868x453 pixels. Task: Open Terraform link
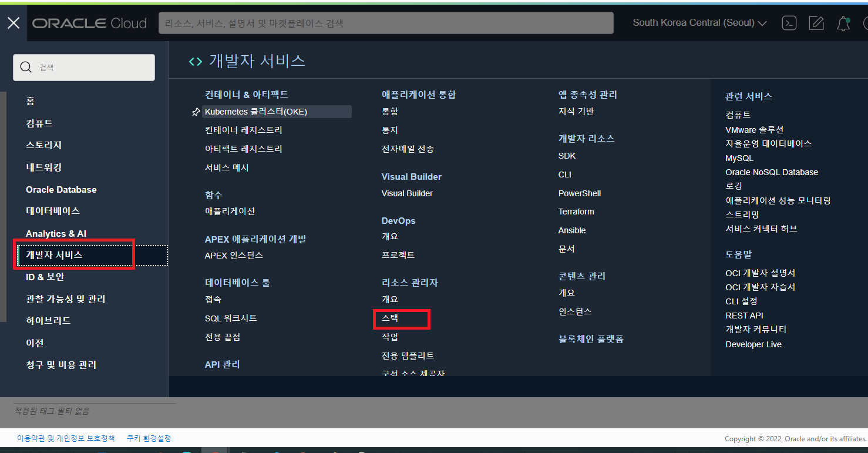576,212
